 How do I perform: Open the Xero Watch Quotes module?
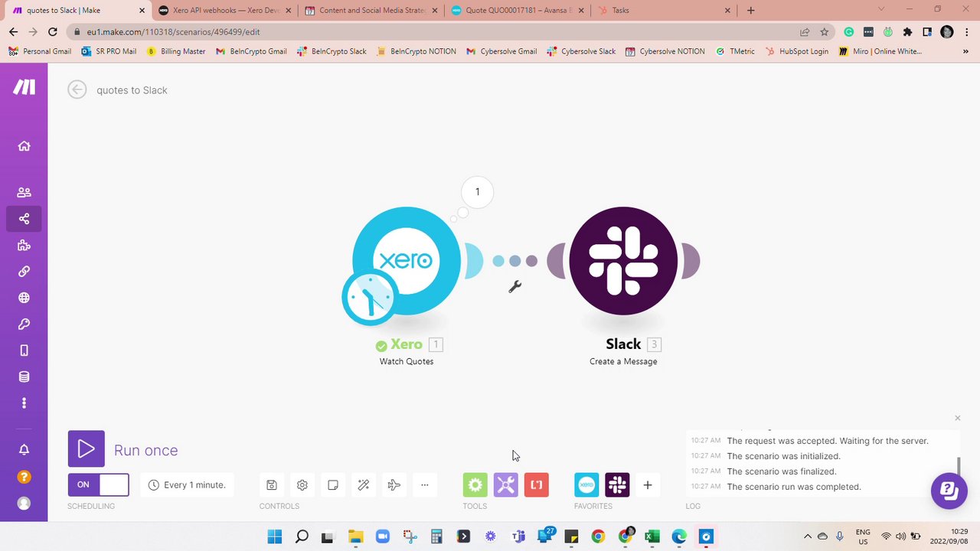[407, 261]
